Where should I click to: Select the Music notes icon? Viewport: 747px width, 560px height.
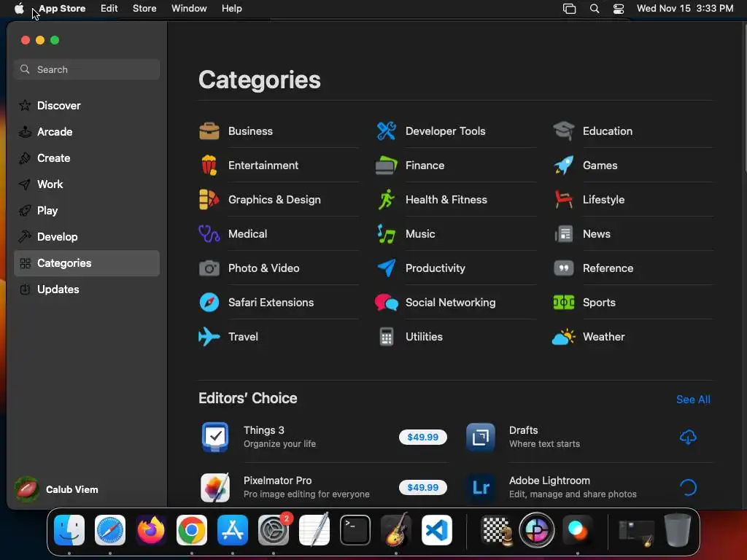(x=387, y=234)
